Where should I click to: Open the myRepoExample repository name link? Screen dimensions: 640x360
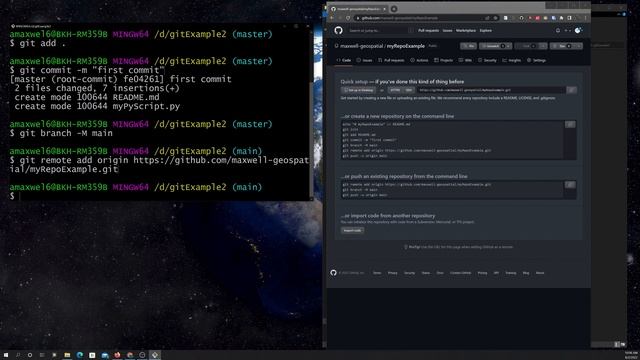(406, 46)
